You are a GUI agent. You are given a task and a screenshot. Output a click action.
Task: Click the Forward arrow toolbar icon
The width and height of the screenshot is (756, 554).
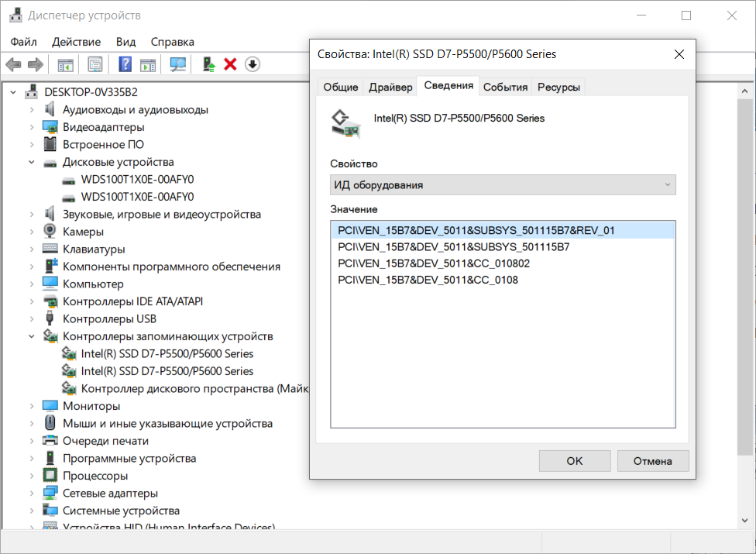[35, 64]
